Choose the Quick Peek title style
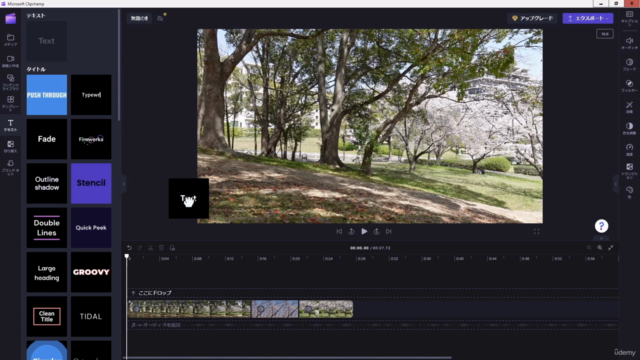This screenshot has height=360, width=640. point(91,228)
